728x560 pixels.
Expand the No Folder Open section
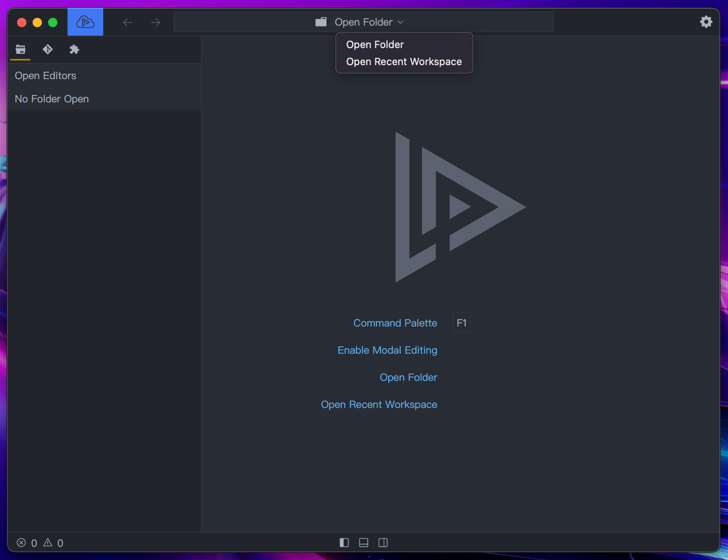pyautogui.click(x=52, y=99)
